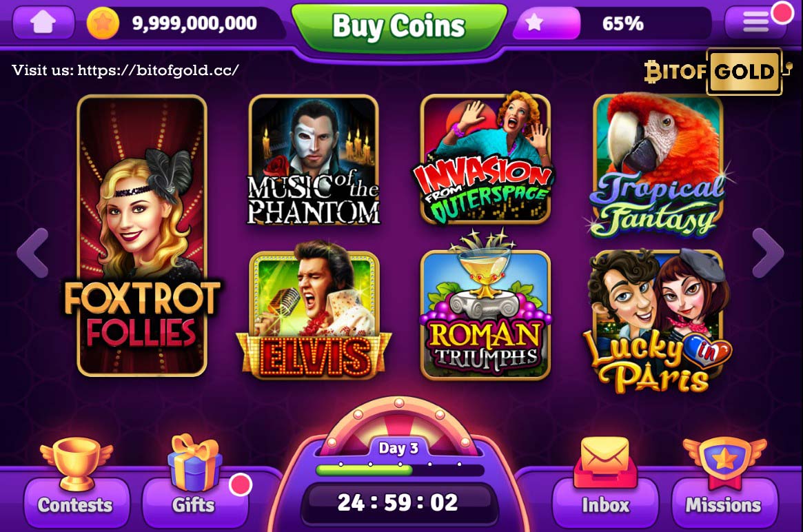Click the Buy Coins button
This screenshot has height=532, width=803.
pyautogui.click(x=399, y=27)
